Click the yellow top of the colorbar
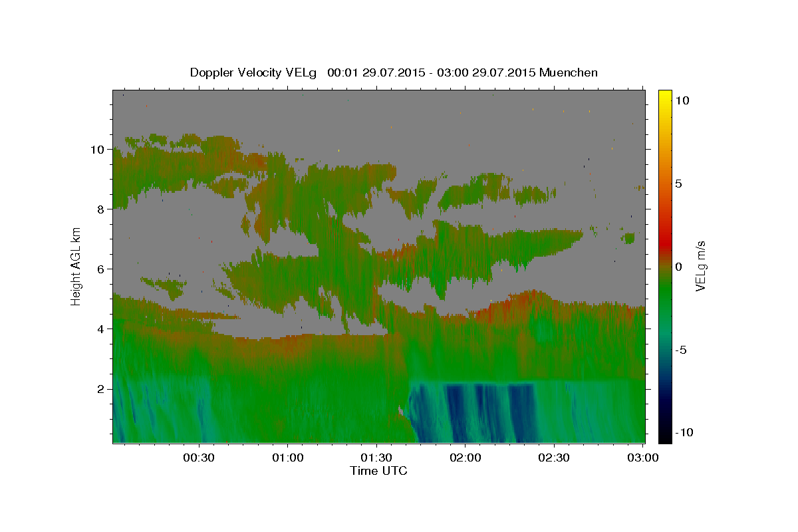This screenshot has height=532, width=798. point(665,96)
